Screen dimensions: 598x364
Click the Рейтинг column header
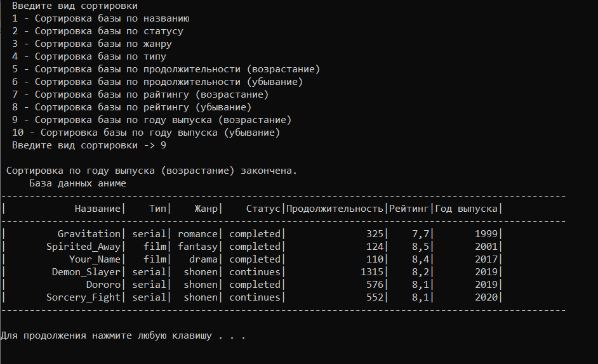409,209
